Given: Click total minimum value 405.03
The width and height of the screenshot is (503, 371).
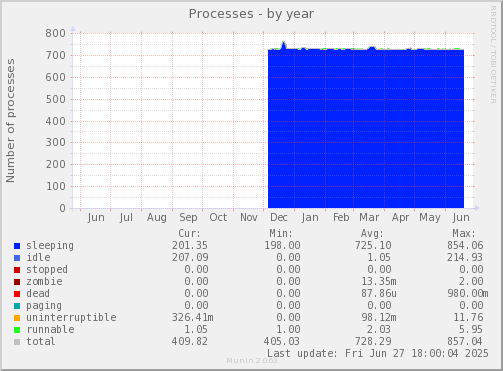Looking at the screenshot, I should [282, 341].
